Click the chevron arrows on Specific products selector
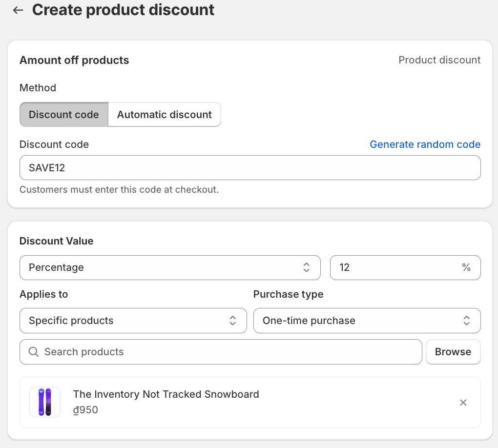The height and width of the screenshot is (448, 498). point(233,321)
